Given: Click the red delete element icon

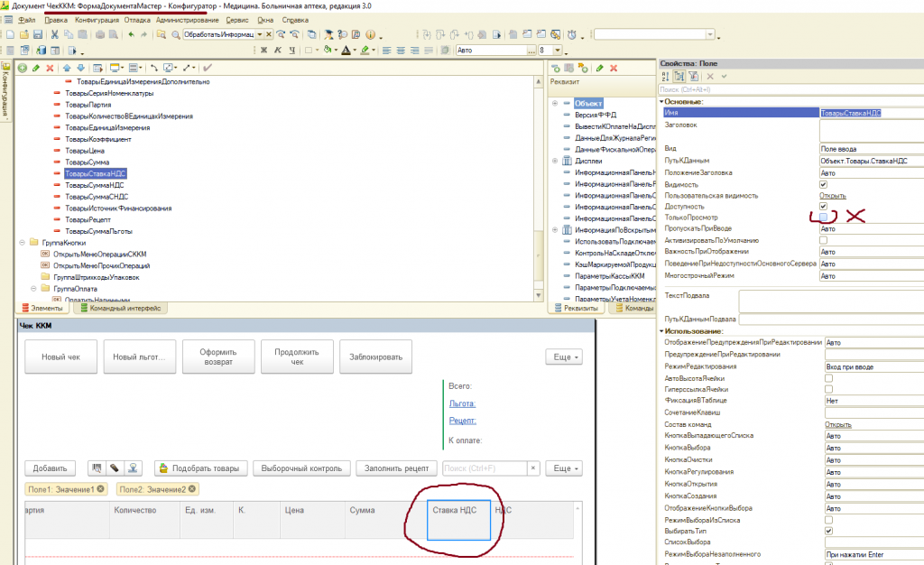Looking at the screenshot, I should coord(49,68).
